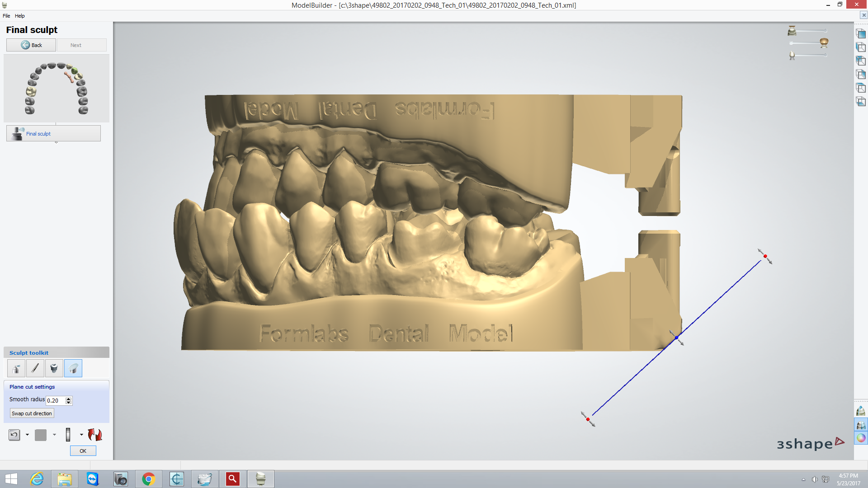The width and height of the screenshot is (868, 488).
Task: Open the undo history dropdown arrow
Action: tap(27, 435)
